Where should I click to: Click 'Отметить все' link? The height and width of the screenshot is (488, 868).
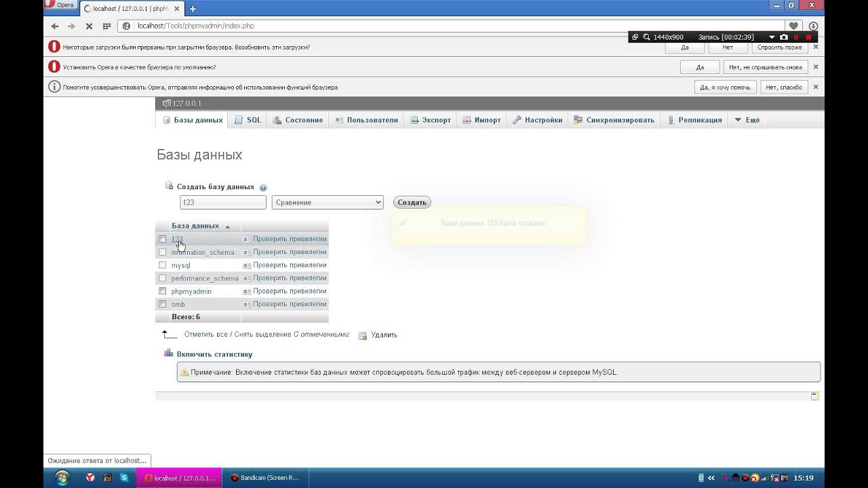tap(205, 334)
